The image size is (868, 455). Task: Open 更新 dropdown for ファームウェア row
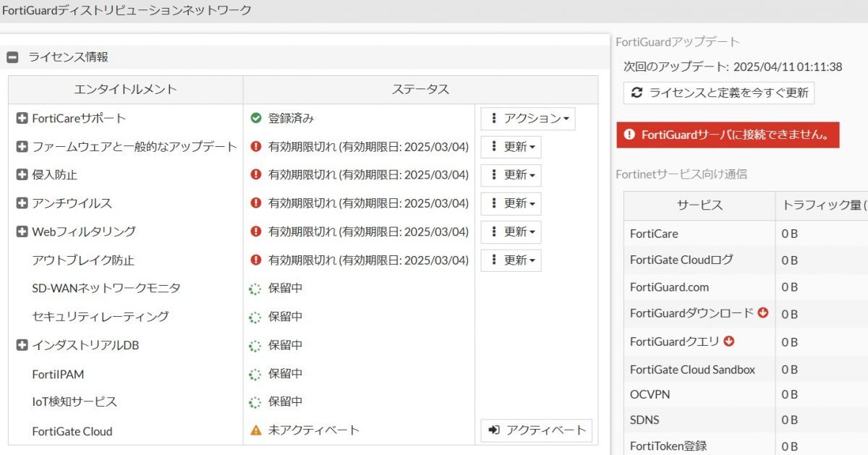(511, 147)
